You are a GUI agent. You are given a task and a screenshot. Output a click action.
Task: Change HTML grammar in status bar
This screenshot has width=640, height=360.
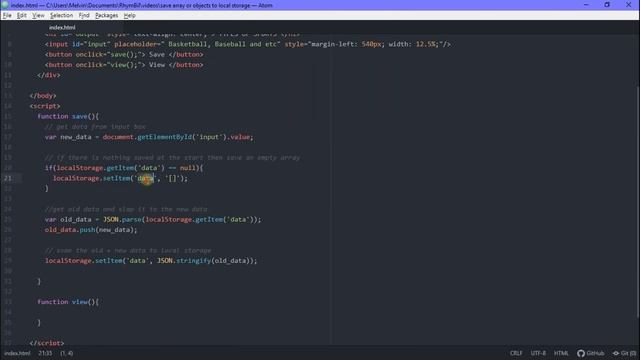pos(561,353)
